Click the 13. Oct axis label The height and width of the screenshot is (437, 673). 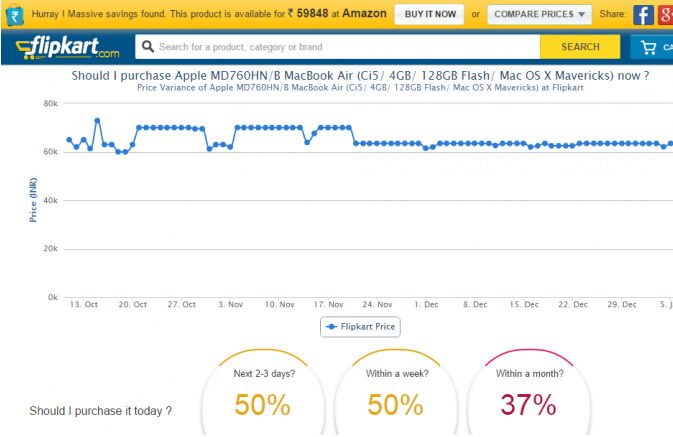pyautogui.click(x=84, y=304)
